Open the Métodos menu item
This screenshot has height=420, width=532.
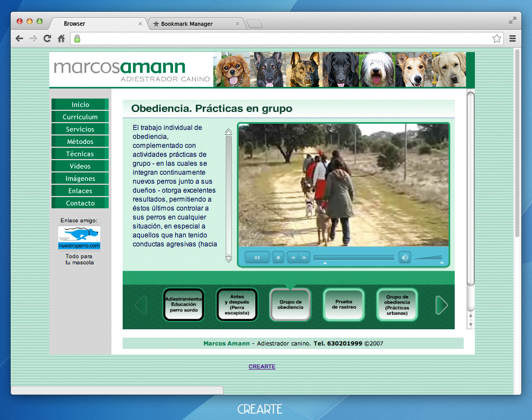pos(80,142)
